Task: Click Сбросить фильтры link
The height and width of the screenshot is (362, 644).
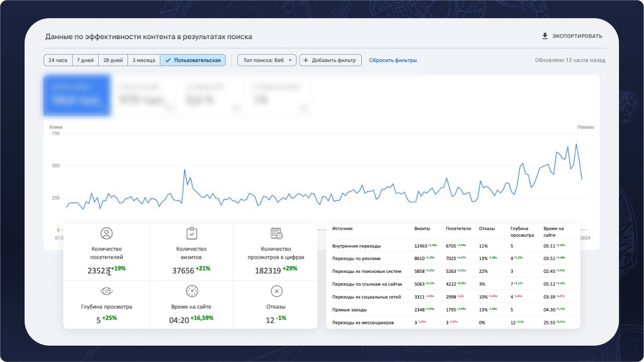Action: 393,60
